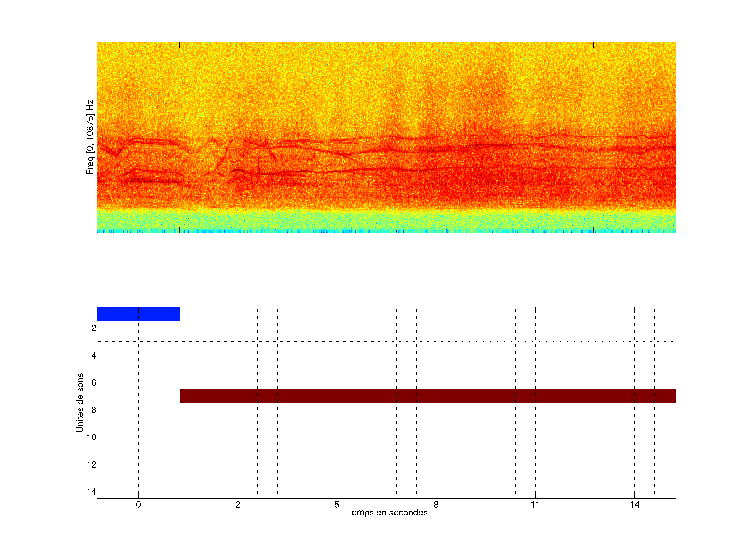Click y-axis tick label '2'
This screenshot has width=747, height=560.
click(94, 328)
